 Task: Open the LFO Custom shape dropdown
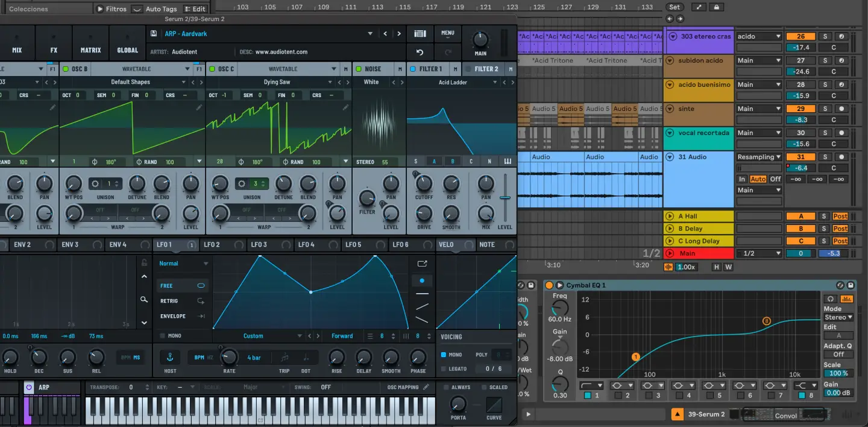(x=300, y=336)
